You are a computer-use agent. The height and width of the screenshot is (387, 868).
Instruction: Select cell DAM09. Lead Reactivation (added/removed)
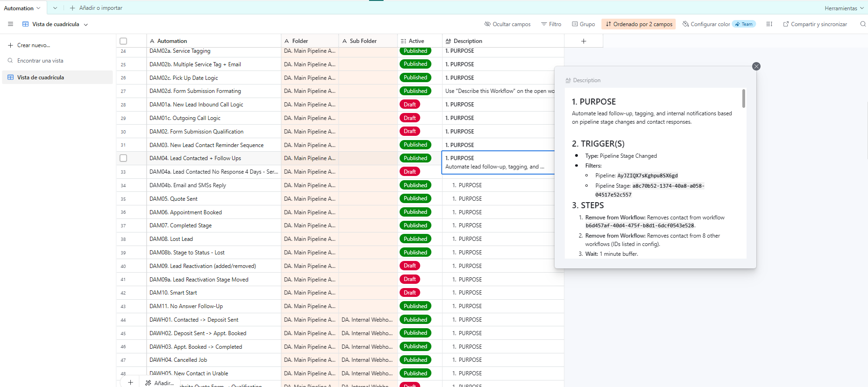(213, 266)
